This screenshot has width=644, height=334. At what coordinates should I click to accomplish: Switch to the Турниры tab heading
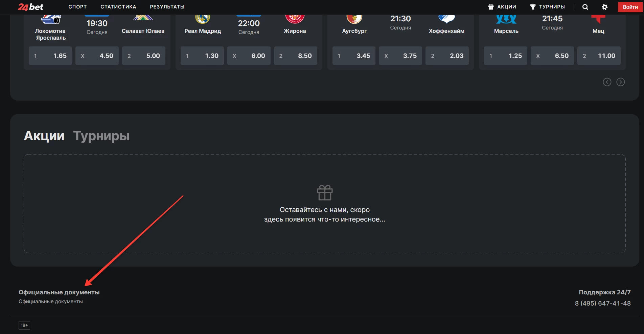tap(101, 136)
